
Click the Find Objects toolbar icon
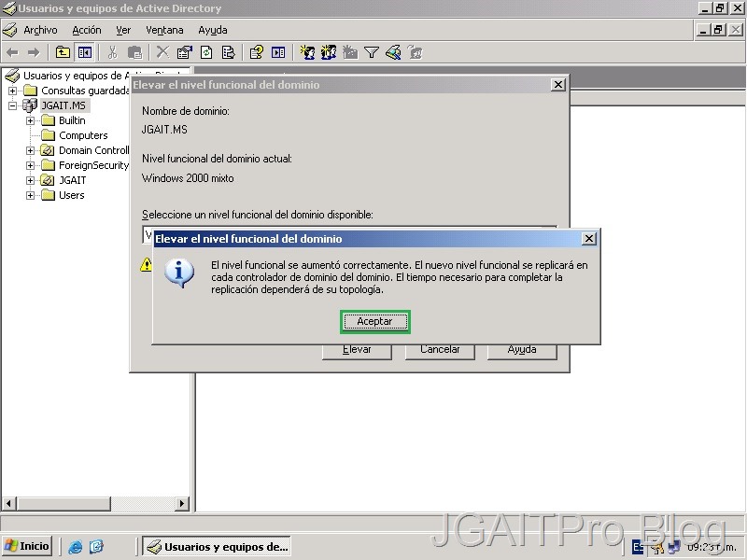point(393,52)
